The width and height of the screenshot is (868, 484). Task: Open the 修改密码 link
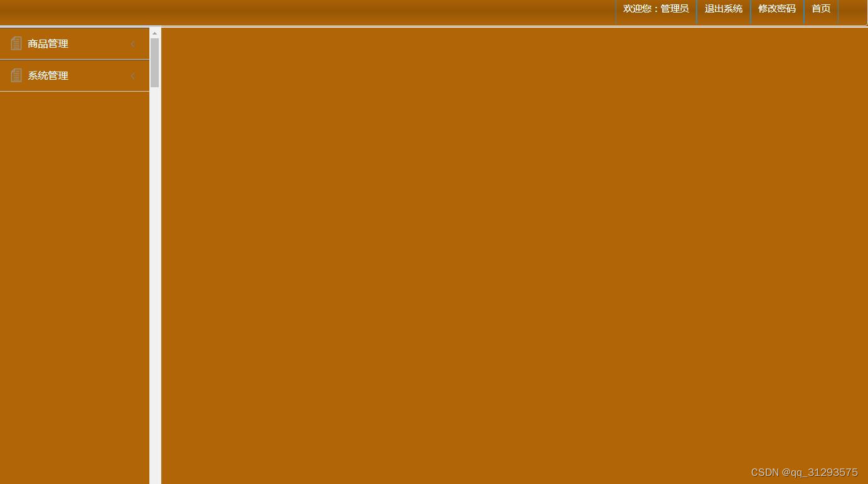pos(777,9)
